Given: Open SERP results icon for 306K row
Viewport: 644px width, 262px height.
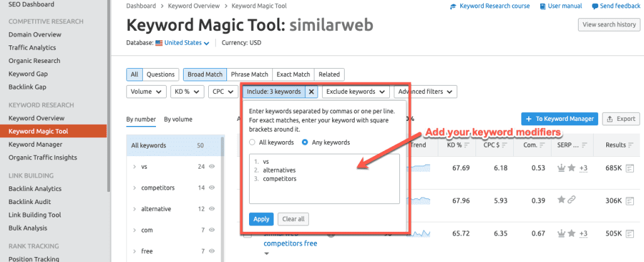Looking at the screenshot, I should (x=630, y=200).
